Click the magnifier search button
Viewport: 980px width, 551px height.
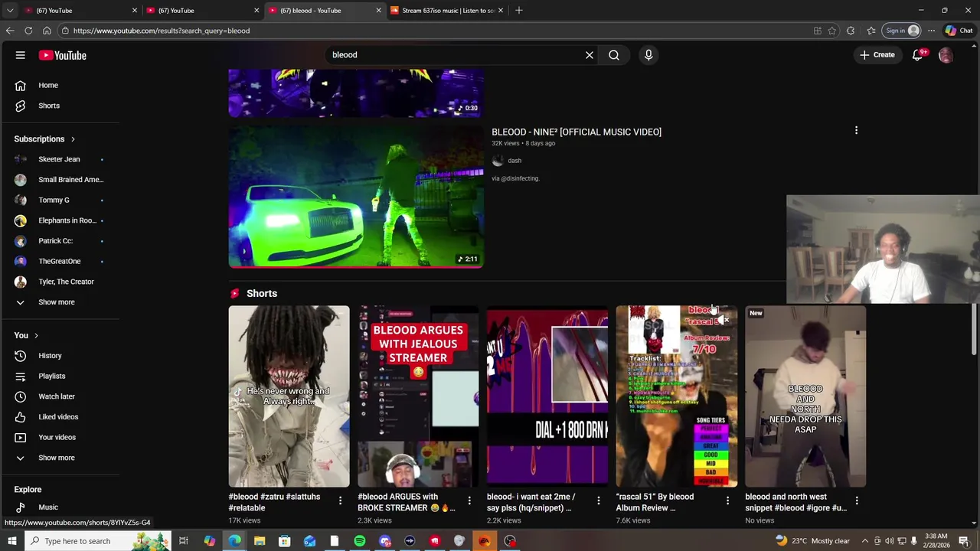tap(614, 55)
